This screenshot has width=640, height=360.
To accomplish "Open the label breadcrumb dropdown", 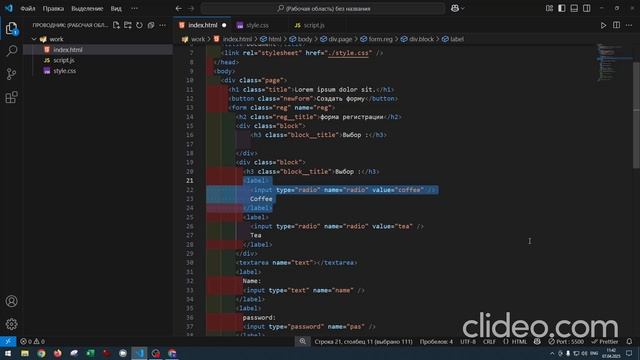I will click(x=452, y=39).
